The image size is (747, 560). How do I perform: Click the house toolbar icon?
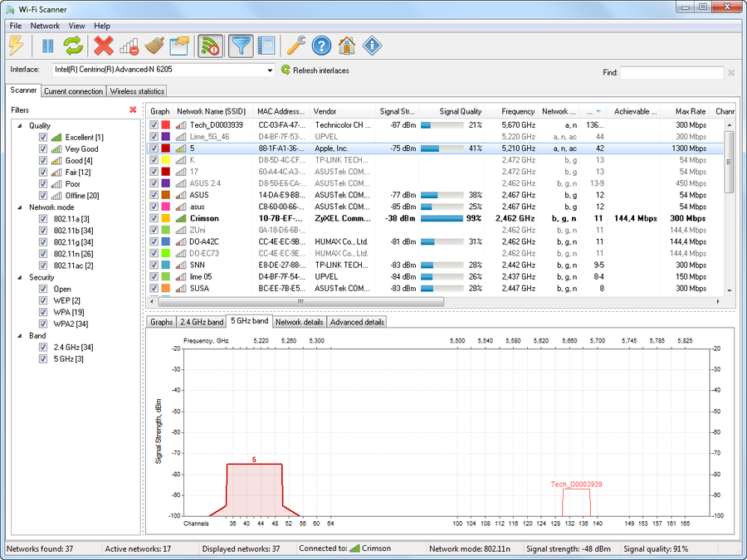pos(347,46)
